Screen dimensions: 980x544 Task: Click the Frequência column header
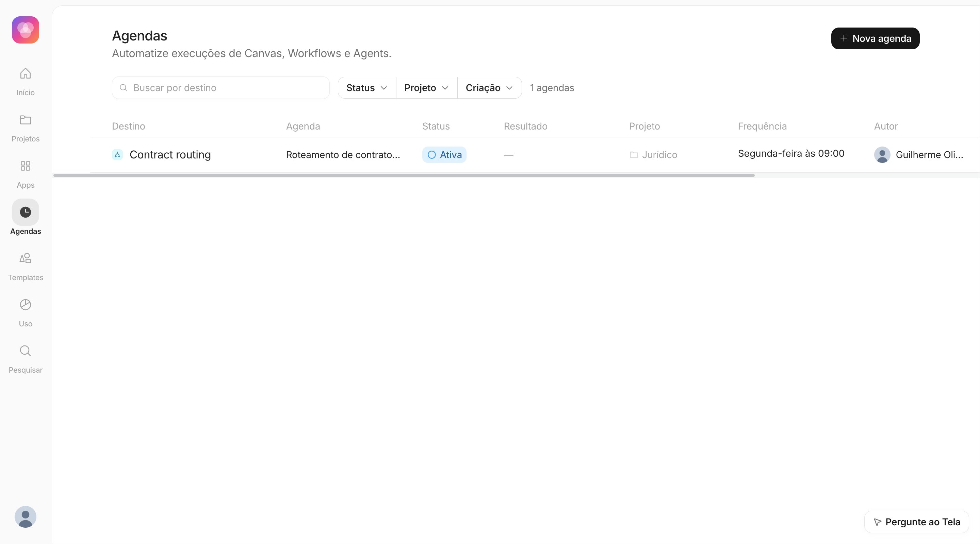762,126
